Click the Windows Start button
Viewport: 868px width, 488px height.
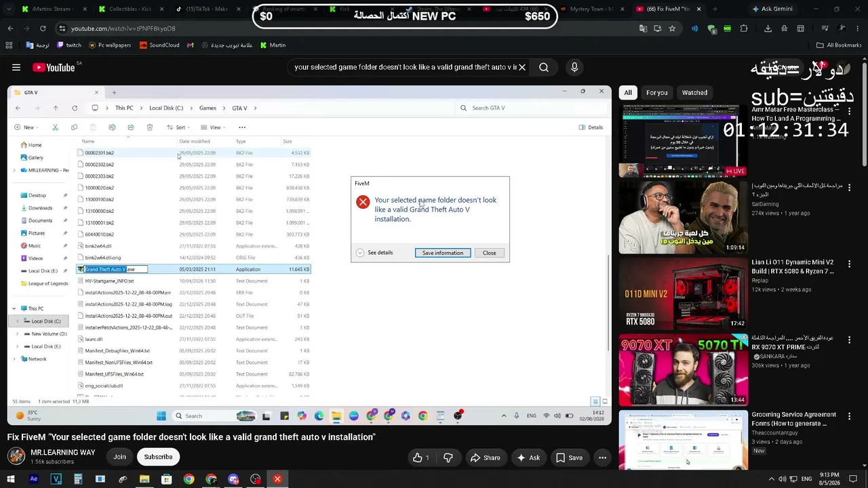[11, 479]
